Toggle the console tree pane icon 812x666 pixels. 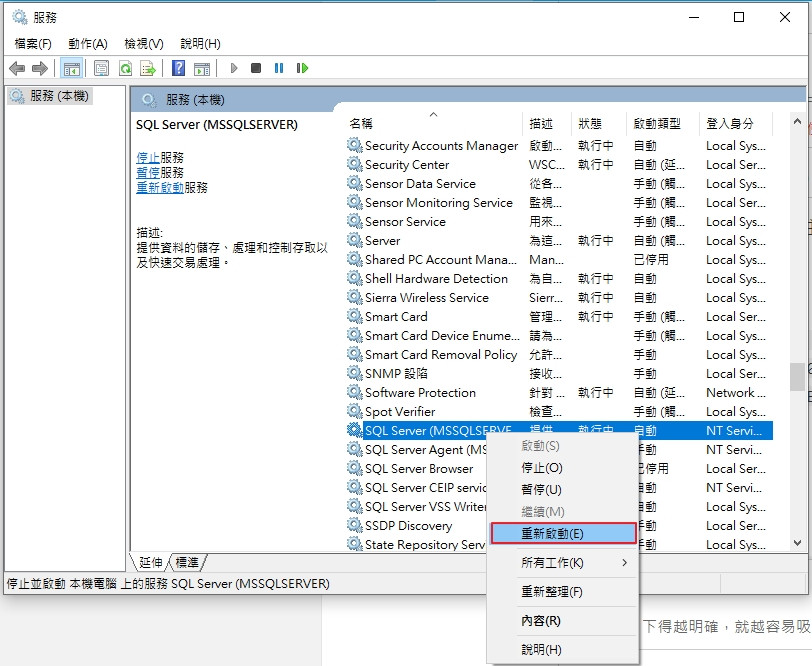coord(71,68)
